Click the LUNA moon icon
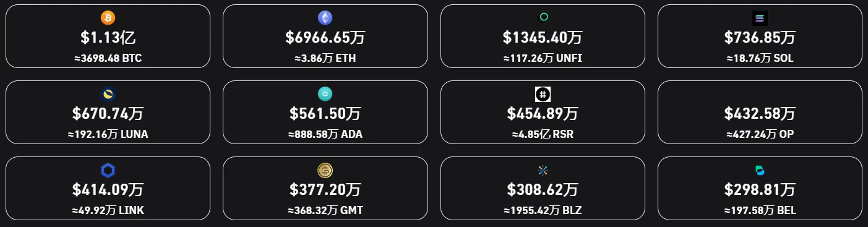This screenshot has height=227, width=868. coord(108,95)
